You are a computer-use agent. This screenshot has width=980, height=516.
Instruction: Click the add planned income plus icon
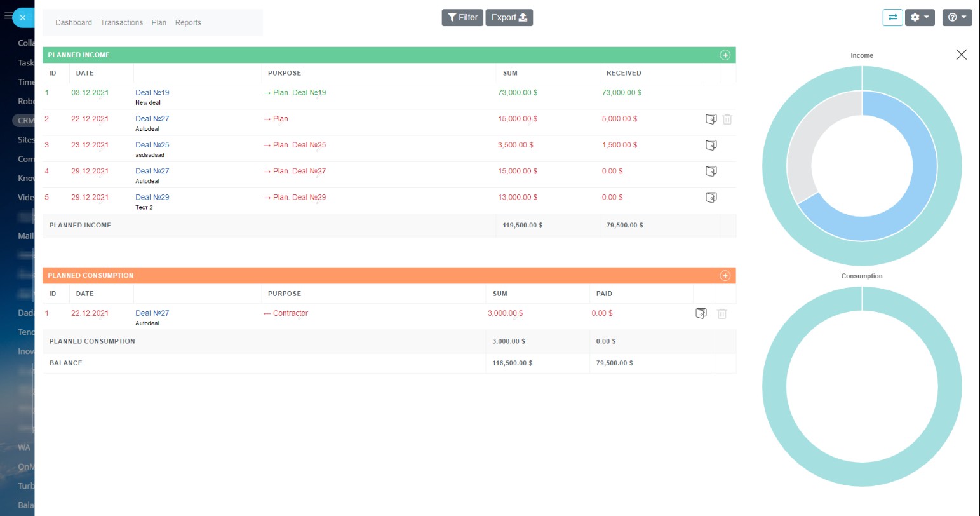coord(725,55)
